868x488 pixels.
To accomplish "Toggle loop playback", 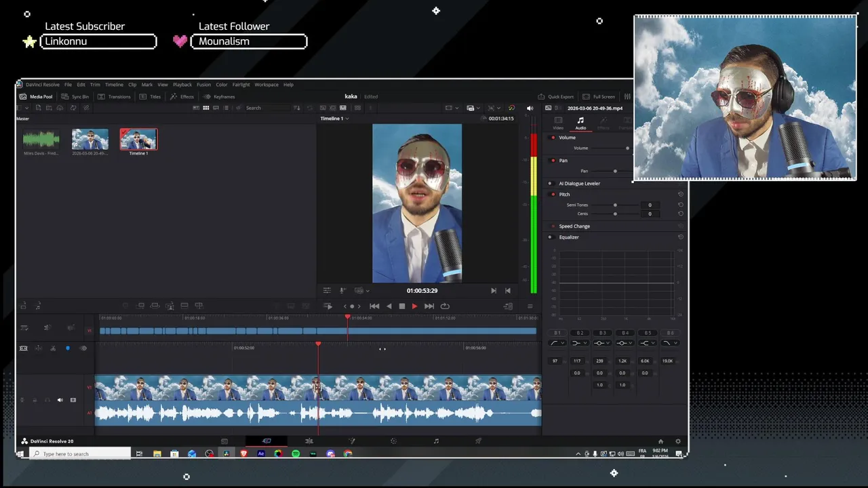I will pyautogui.click(x=445, y=306).
